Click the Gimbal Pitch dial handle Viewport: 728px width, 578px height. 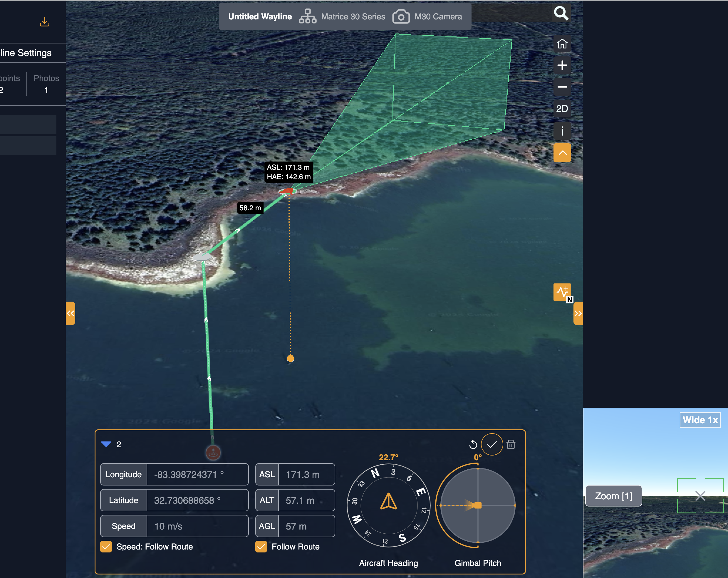coord(478,505)
